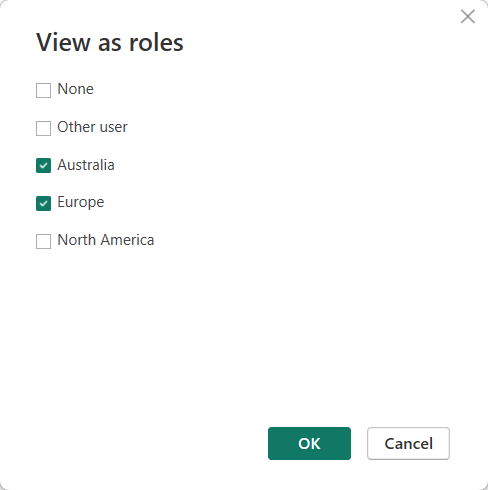The width and height of the screenshot is (488, 490).
Task: Click the empty box next to North America
Action: [x=43, y=241]
